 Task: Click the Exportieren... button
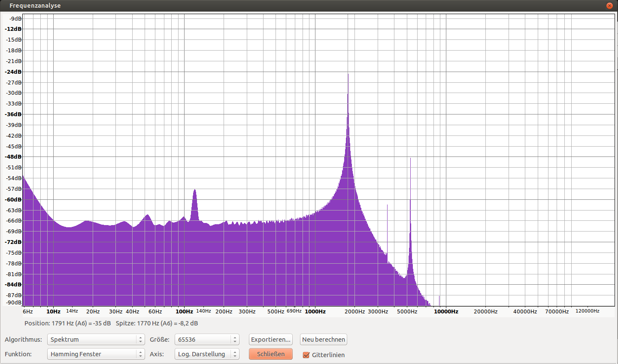pyautogui.click(x=271, y=340)
